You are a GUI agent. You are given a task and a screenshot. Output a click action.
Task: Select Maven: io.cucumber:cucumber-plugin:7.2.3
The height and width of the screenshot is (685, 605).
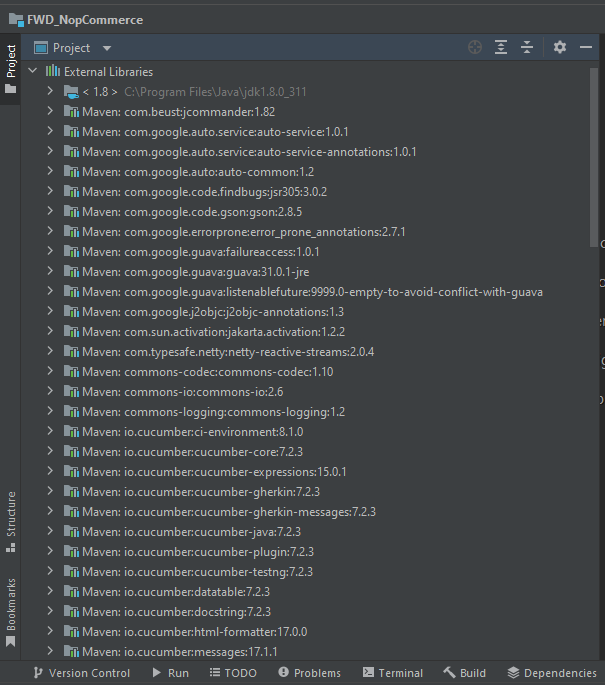(198, 552)
